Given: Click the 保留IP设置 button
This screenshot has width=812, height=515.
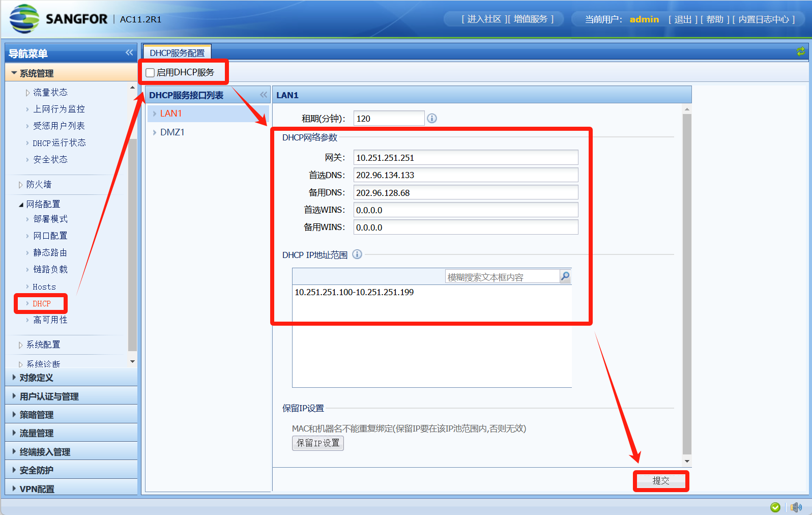Looking at the screenshot, I should [318, 443].
